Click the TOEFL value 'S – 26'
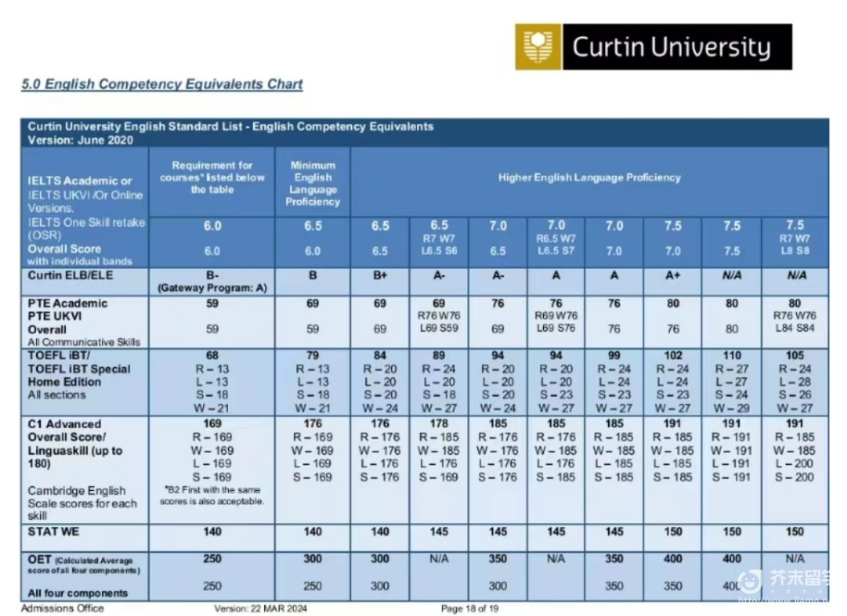 pyautogui.click(x=794, y=395)
